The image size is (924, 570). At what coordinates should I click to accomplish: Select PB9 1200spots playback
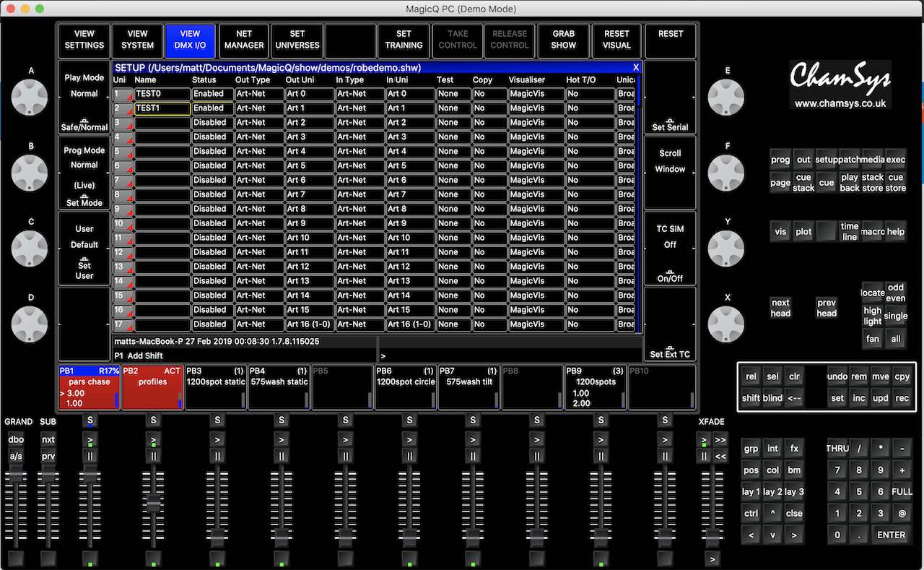click(596, 387)
